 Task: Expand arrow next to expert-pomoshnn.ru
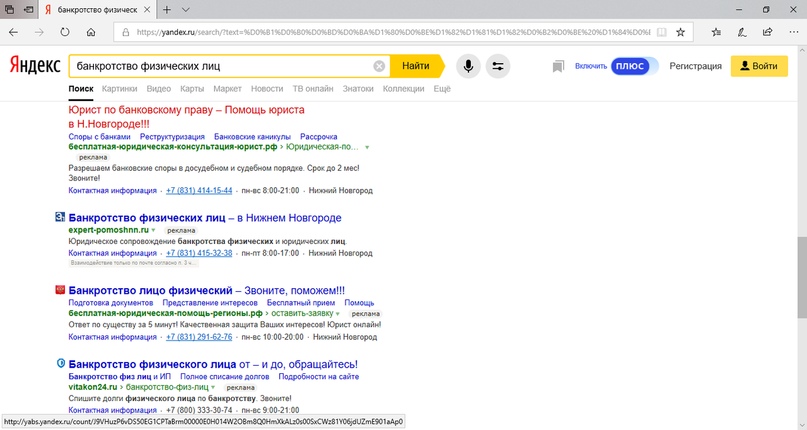click(x=153, y=230)
